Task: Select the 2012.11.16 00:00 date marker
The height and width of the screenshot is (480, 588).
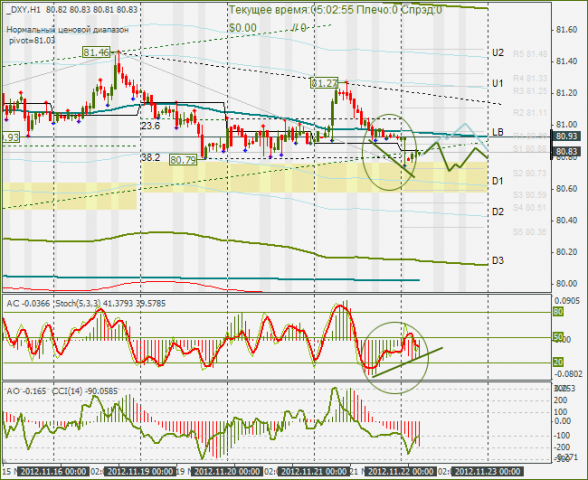Action: [54, 471]
